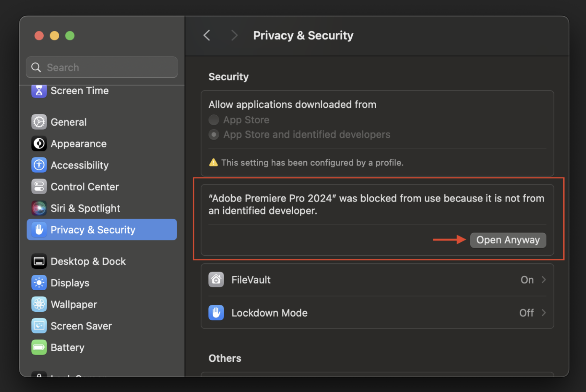Click the FileVault house icon
This screenshot has width=586, height=392.
click(x=216, y=279)
